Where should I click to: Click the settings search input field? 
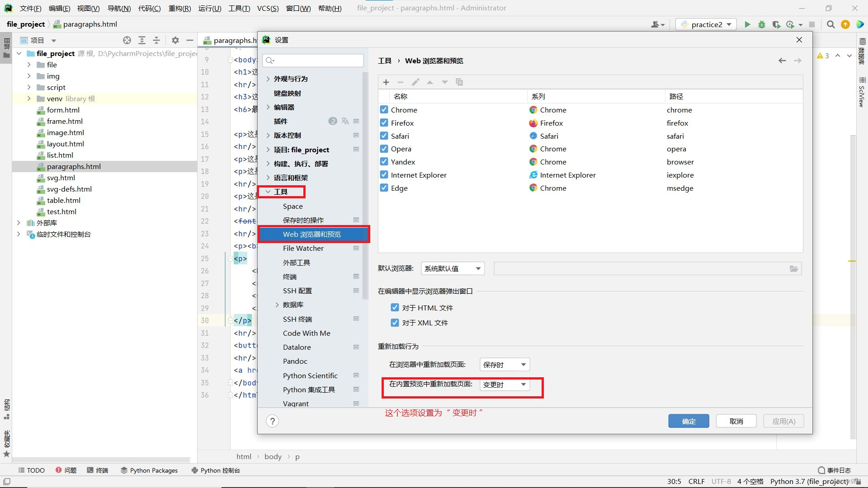click(x=316, y=60)
